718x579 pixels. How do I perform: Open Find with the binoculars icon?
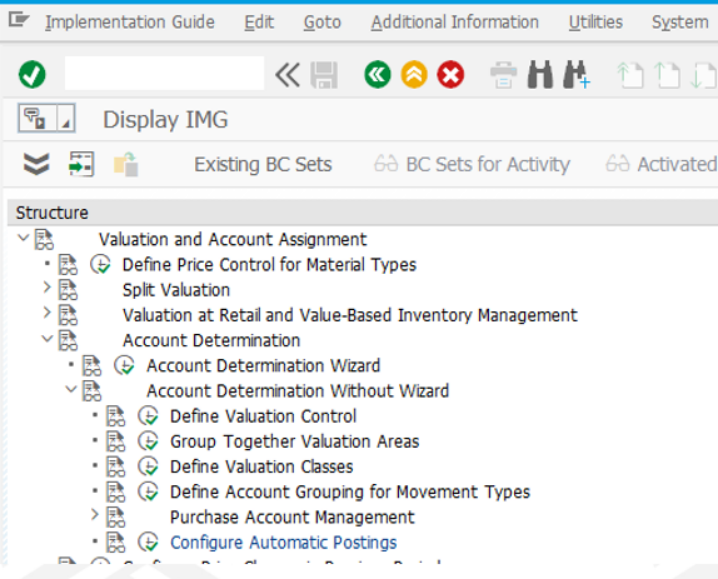(540, 74)
